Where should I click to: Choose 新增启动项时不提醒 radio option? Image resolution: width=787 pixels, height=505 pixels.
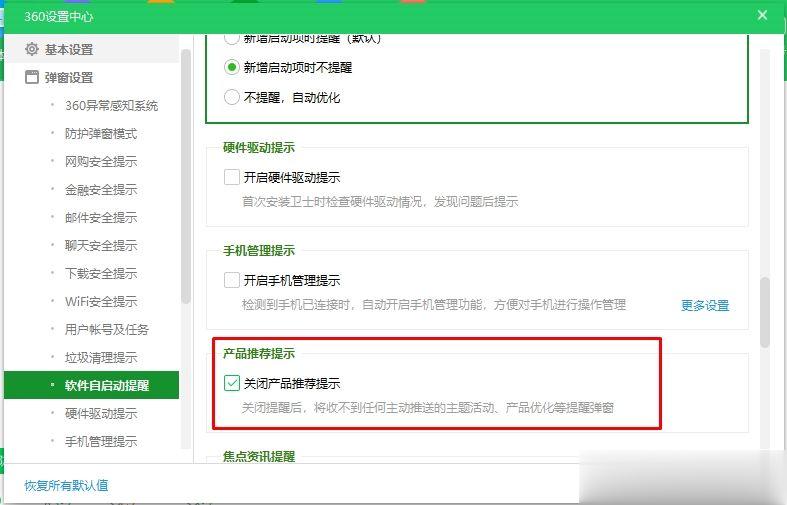click(231, 67)
